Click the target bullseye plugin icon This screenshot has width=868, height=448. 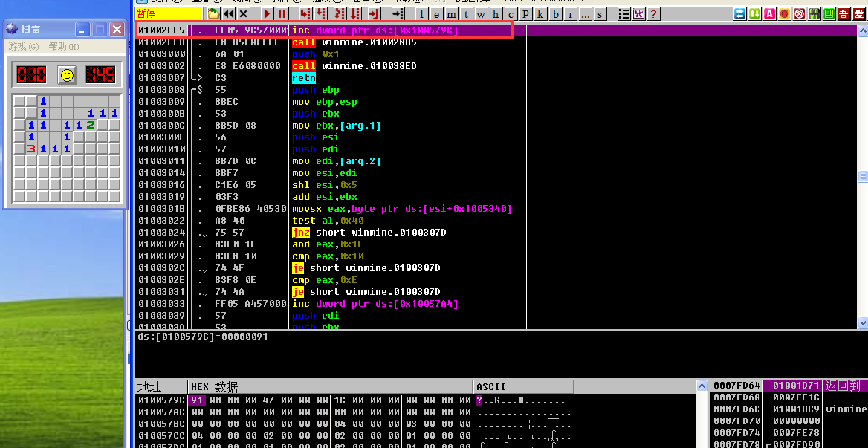pos(800,14)
